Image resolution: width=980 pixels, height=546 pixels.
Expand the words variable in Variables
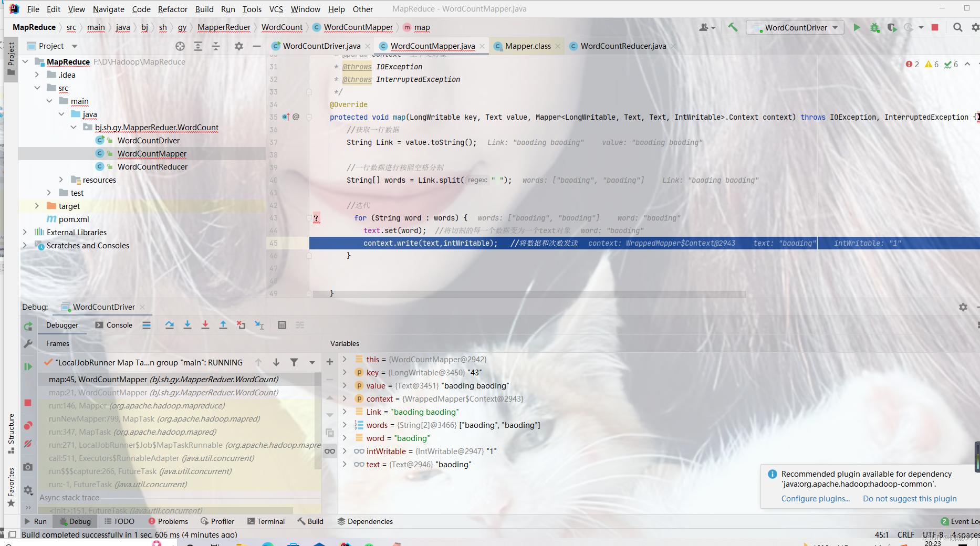pos(345,425)
